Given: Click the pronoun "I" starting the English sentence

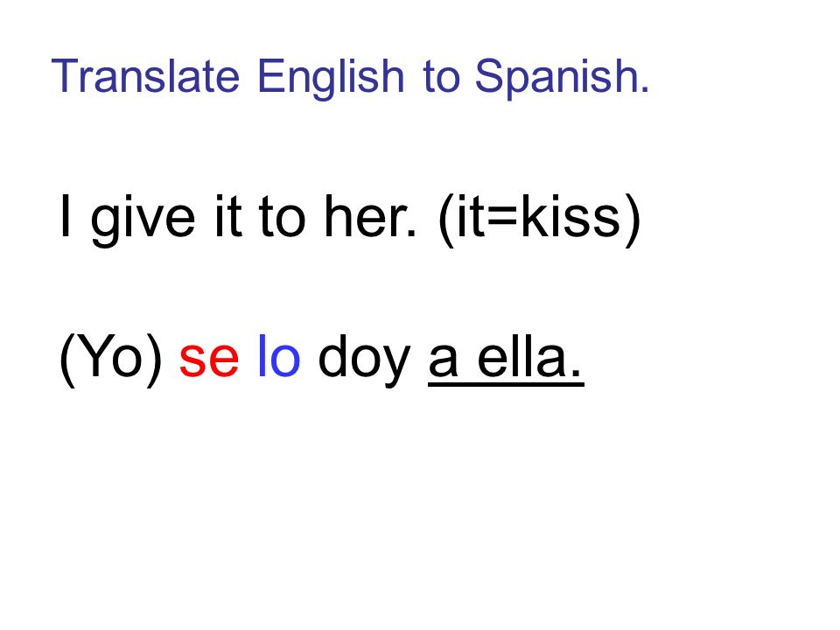Looking at the screenshot, I should pos(66,216).
